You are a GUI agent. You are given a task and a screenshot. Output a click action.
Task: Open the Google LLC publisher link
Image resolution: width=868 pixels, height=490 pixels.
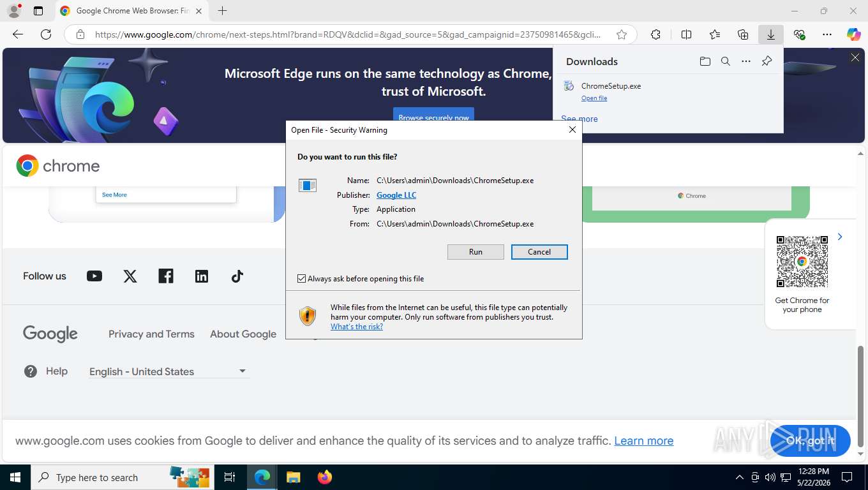tap(396, 195)
